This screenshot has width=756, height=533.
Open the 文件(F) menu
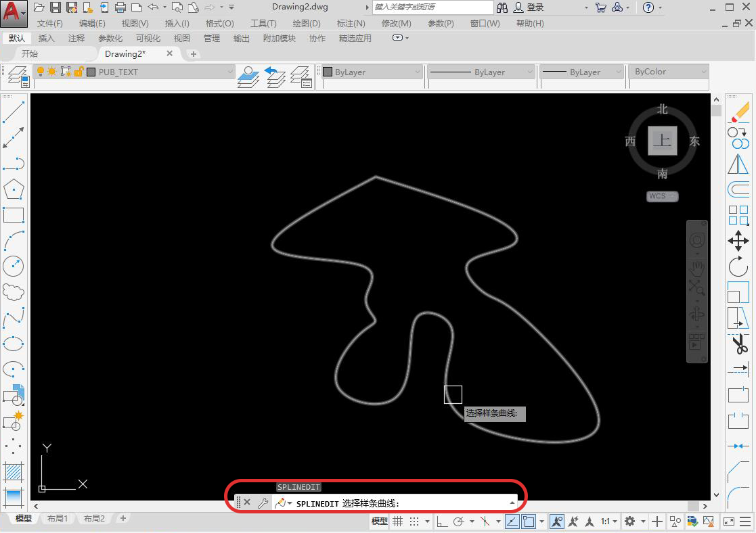click(49, 23)
